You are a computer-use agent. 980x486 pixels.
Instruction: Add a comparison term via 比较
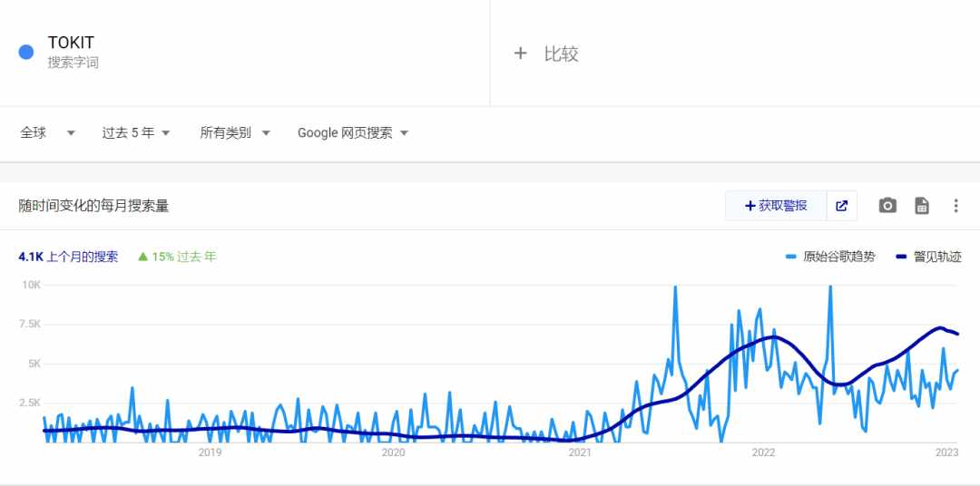click(562, 53)
